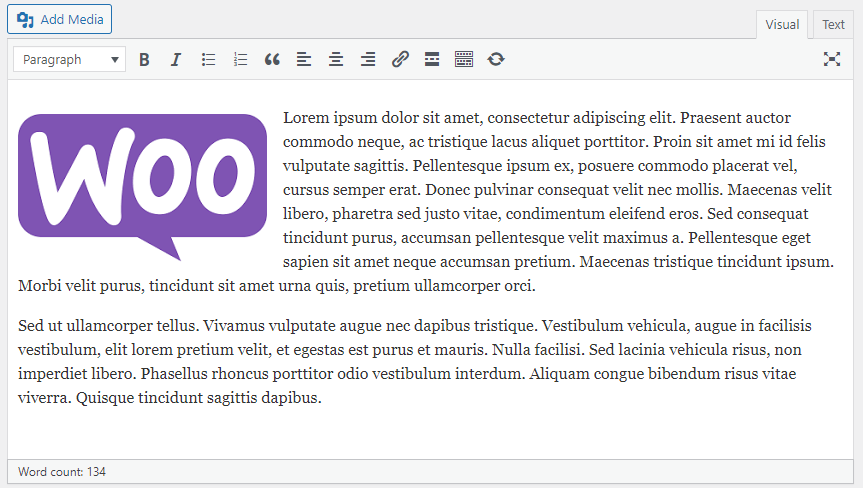Click the 'Lorem ipsum dolor sit amet' text

(383, 118)
